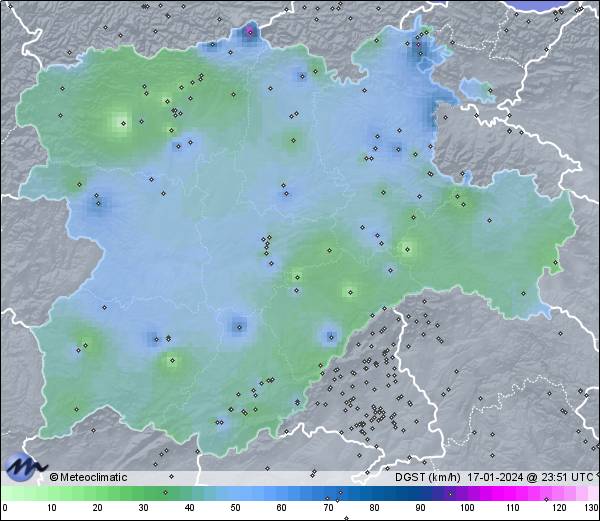
Task: Click the diamond marker on the green legend band
Action: click(165, 492)
